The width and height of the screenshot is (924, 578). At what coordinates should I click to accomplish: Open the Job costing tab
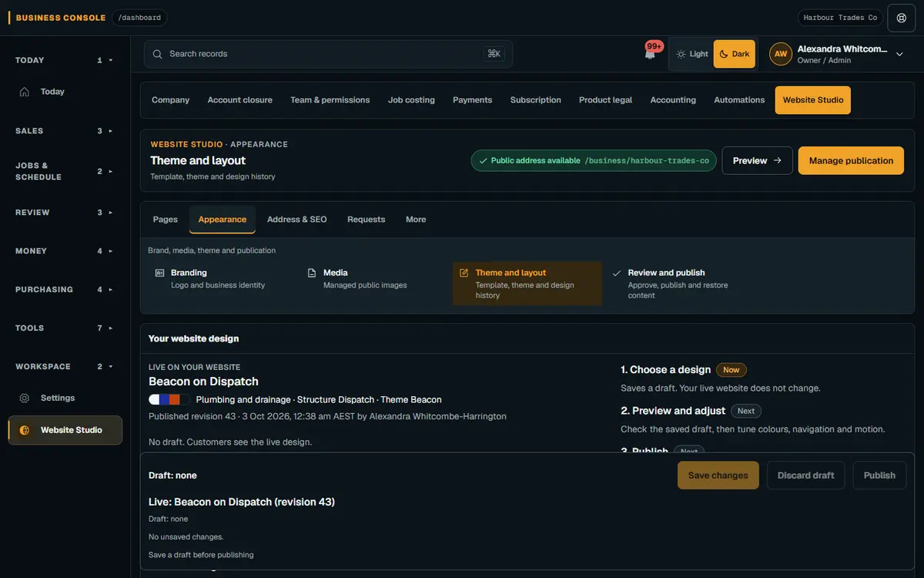[x=411, y=100]
